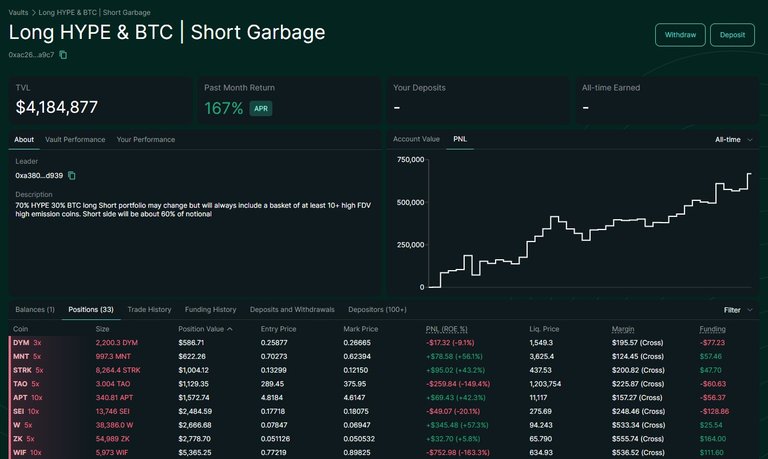The width and height of the screenshot is (768, 459).
Task: Click the Mark Price column header
Action: (x=360, y=329)
